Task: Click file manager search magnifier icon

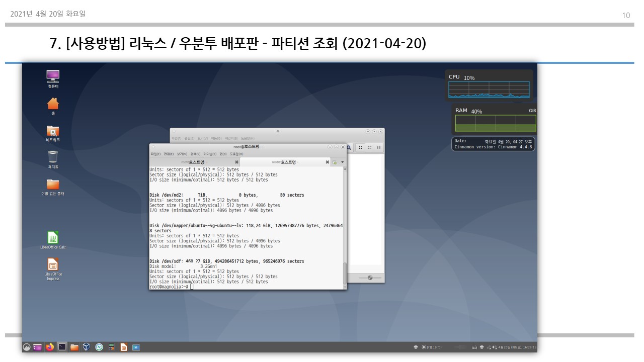Action: 349,147
